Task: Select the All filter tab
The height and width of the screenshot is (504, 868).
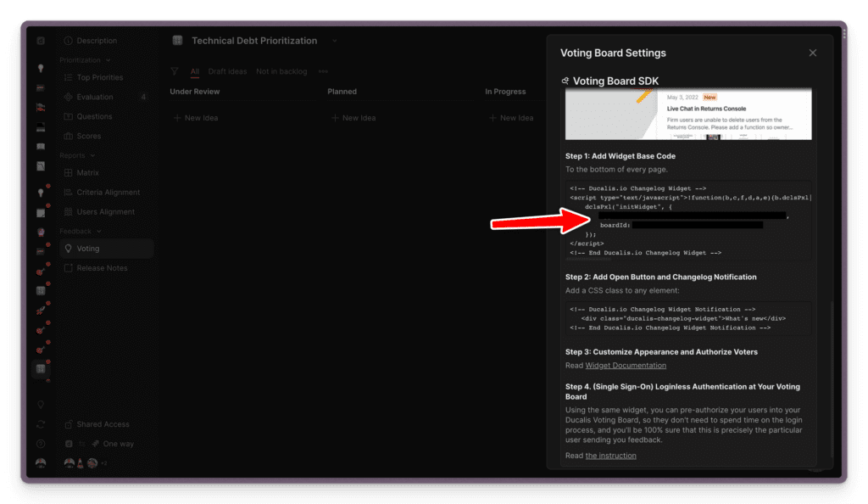Action: [x=195, y=71]
